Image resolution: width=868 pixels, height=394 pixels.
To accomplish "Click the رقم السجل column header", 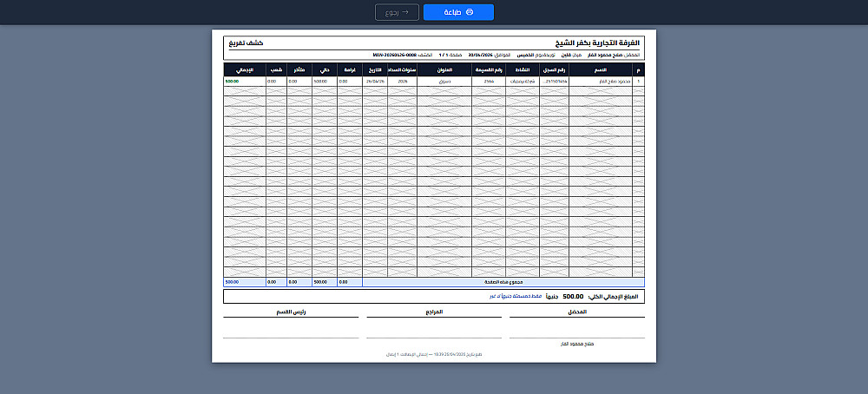I will tap(554, 69).
